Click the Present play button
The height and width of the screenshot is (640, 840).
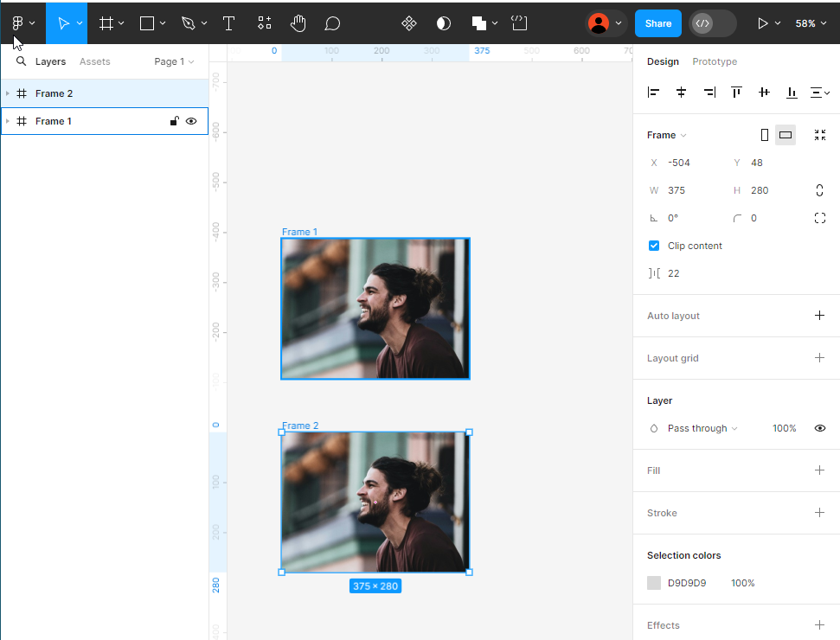762,23
